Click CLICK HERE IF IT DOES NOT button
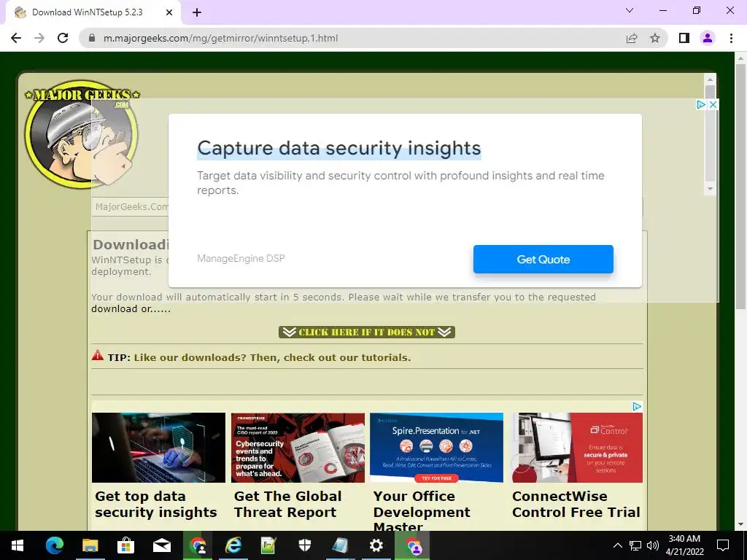This screenshot has height=560, width=747. (366, 332)
